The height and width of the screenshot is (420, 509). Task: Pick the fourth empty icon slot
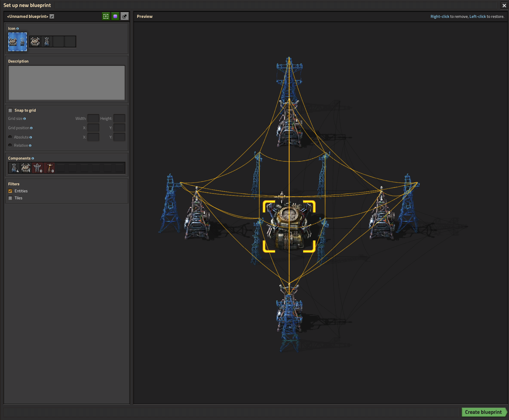(70, 42)
